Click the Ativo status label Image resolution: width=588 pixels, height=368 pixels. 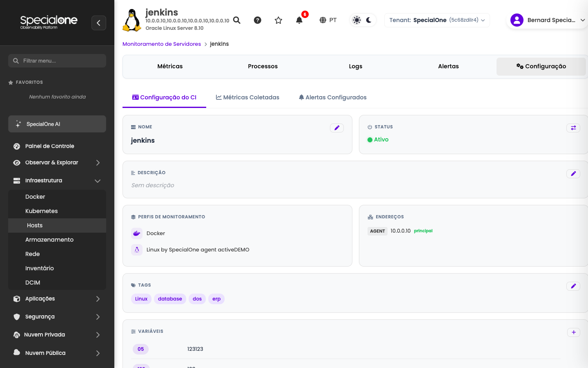pos(381,139)
